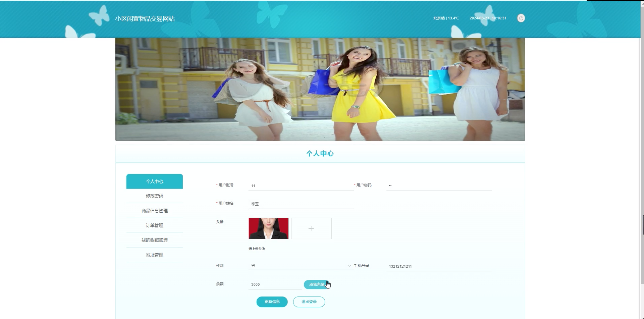The width and height of the screenshot is (644, 319).
Task: Select the 个人中心 sidebar tab
Action: click(x=155, y=181)
